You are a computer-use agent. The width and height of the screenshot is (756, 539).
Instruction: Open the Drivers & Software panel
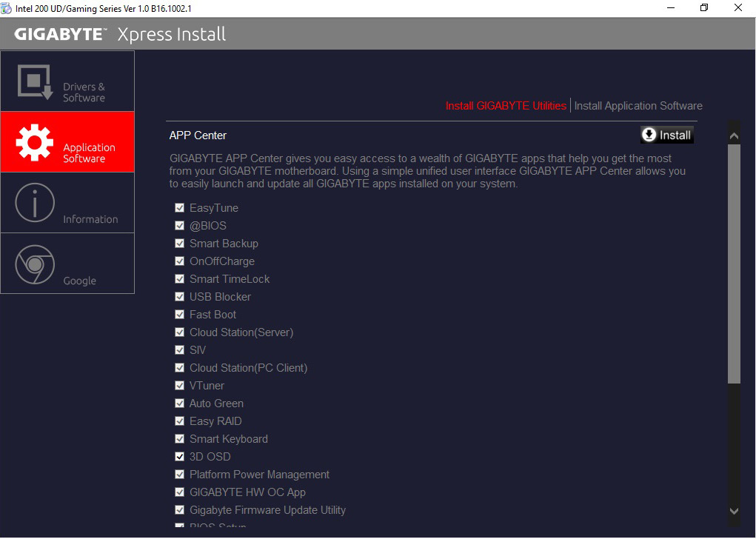pos(67,80)
